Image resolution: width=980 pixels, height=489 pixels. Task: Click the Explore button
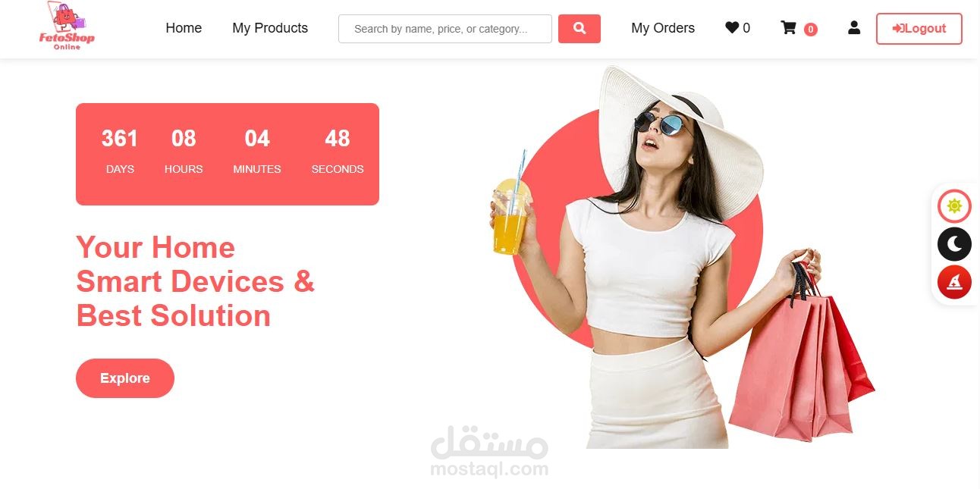tap(125, 378)
